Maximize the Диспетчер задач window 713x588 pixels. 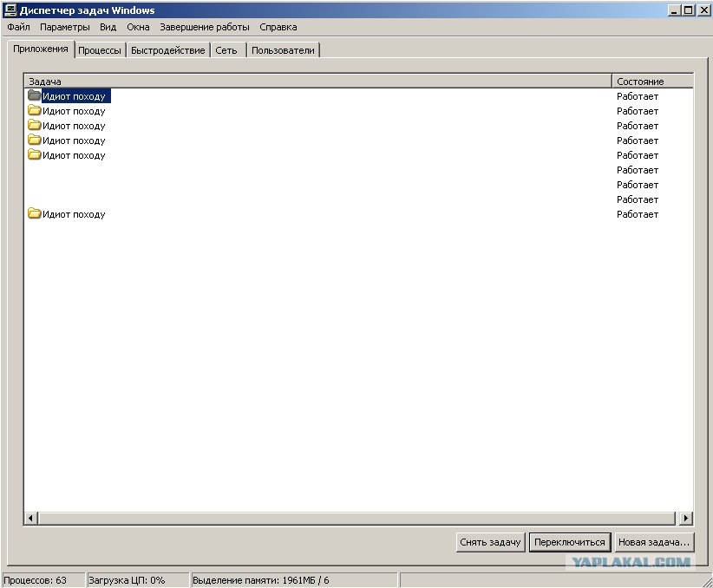pos(689,10)
